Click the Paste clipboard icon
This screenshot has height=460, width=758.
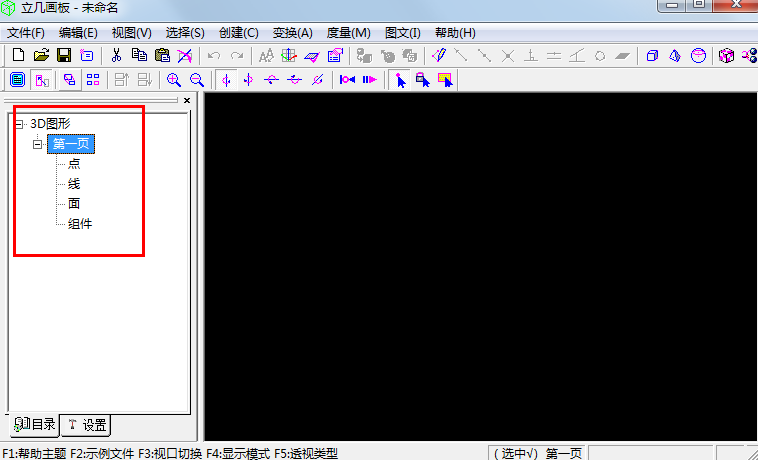[162, 55]
